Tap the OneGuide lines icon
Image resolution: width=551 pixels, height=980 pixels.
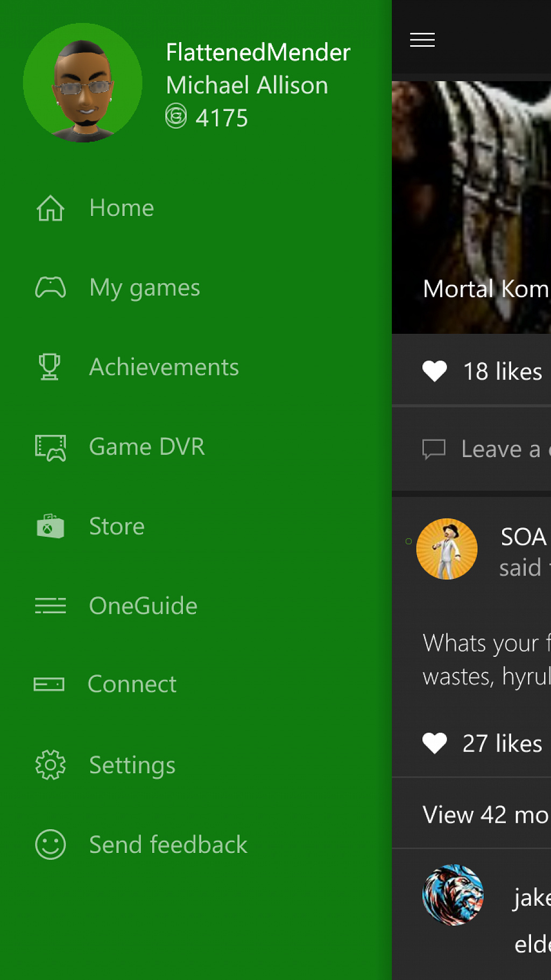pos(50,606)
